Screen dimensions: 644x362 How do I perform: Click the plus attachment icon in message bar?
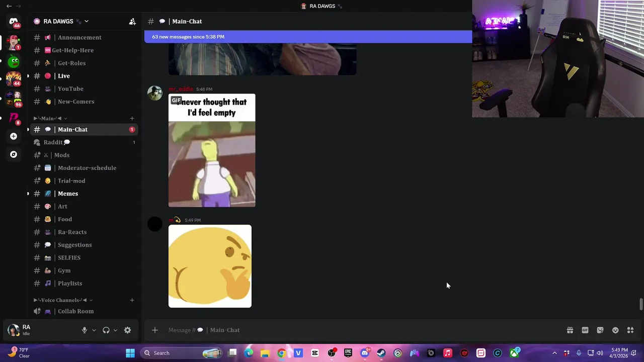pos(155,330)
